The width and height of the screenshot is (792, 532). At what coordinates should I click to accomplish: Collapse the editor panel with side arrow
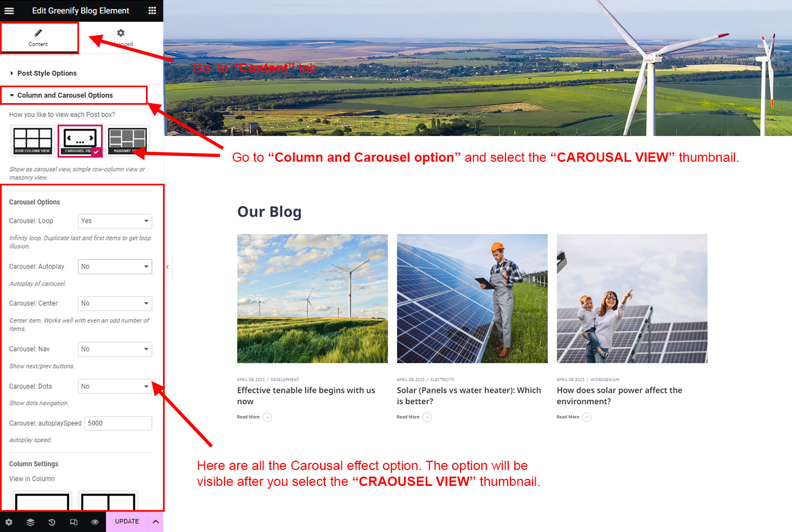tap(167, 267)
